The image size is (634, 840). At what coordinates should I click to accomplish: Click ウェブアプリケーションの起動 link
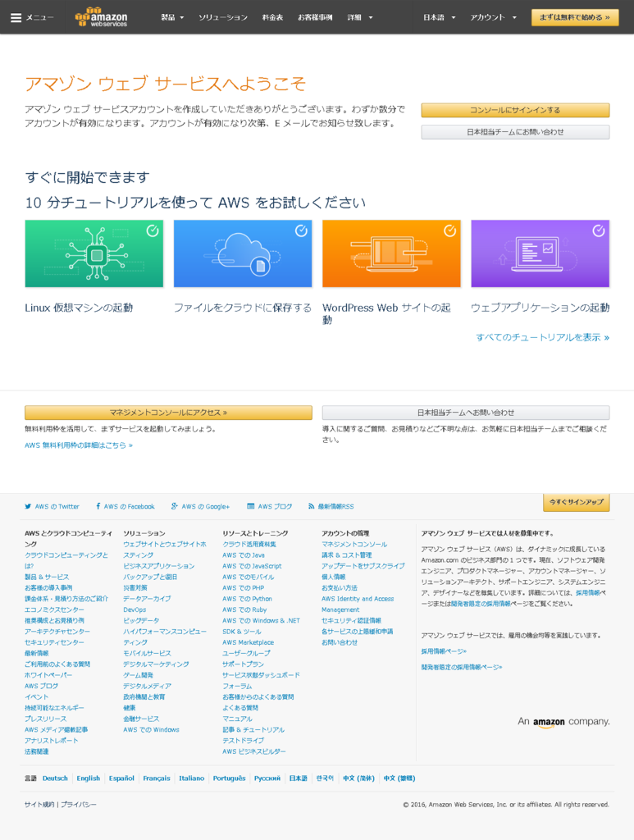pos(540,308)
